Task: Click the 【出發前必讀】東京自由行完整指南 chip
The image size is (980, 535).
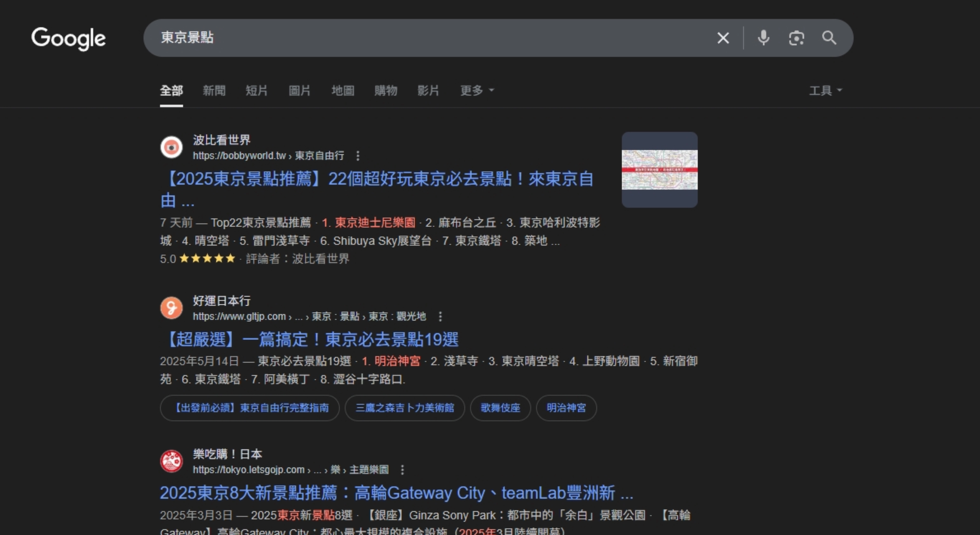Action: pos(250,408)
